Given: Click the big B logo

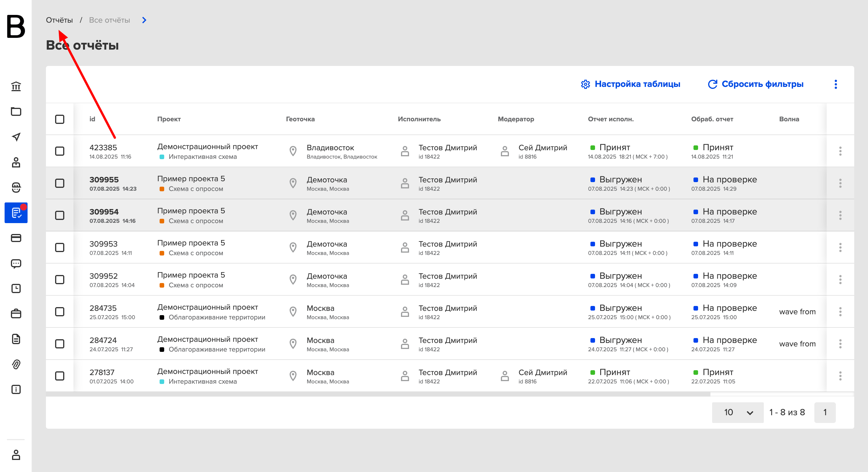Looking at the screenshot, I should 16,26.
